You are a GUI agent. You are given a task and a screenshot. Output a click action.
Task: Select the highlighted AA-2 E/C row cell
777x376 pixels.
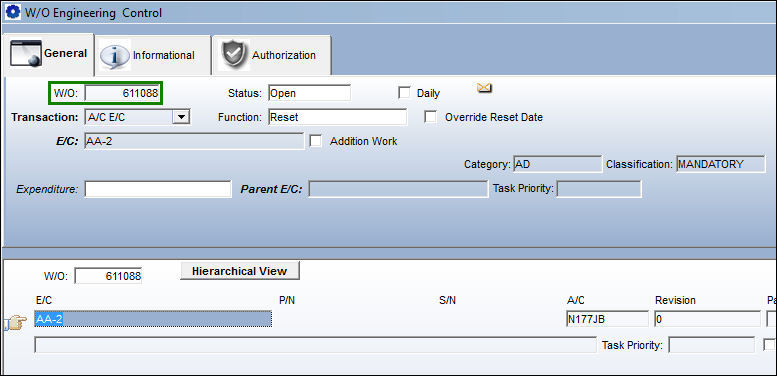point(153,320)
